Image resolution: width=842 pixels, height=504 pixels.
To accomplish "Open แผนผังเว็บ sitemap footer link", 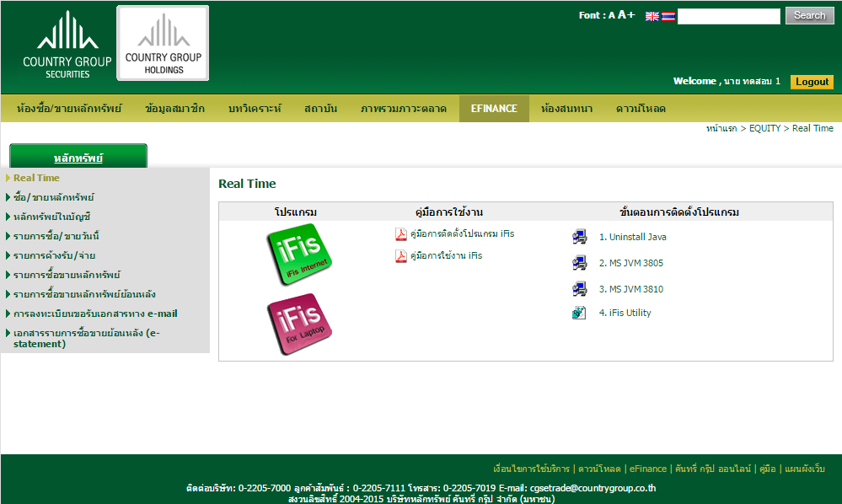I will click(804, 469).
